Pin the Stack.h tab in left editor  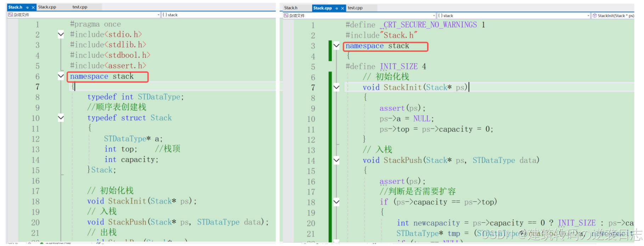[27, 7]
